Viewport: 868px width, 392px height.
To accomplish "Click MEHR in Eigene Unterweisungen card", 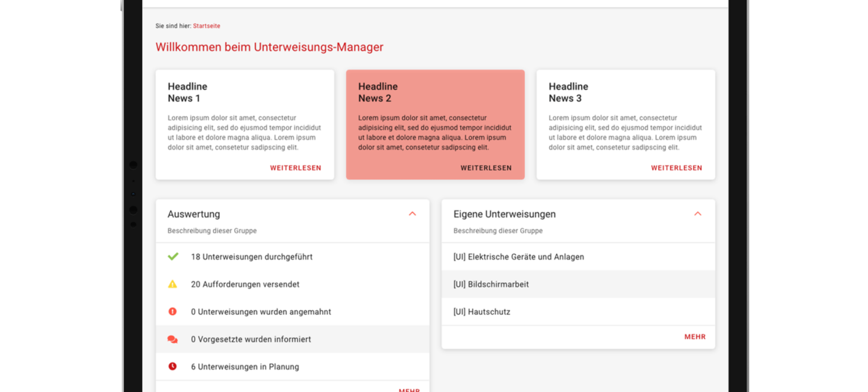I will (x=695, y=337).
